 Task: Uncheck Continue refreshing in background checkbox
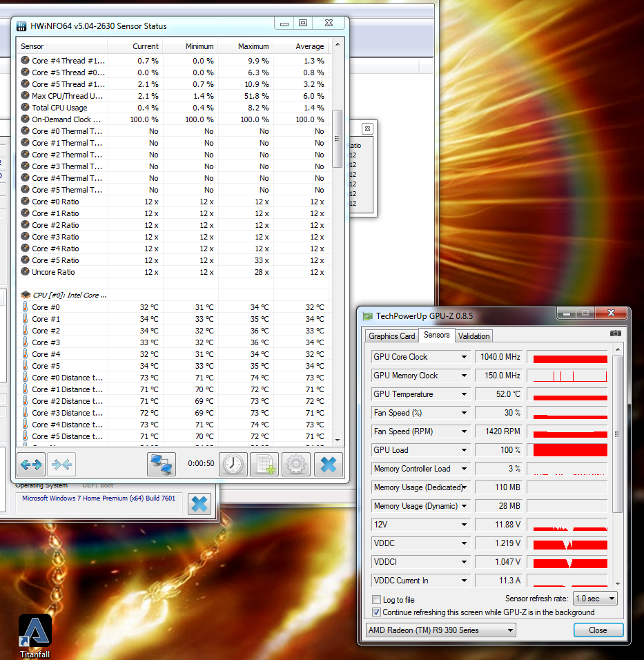pyautogui.click(x=377, y=612)
